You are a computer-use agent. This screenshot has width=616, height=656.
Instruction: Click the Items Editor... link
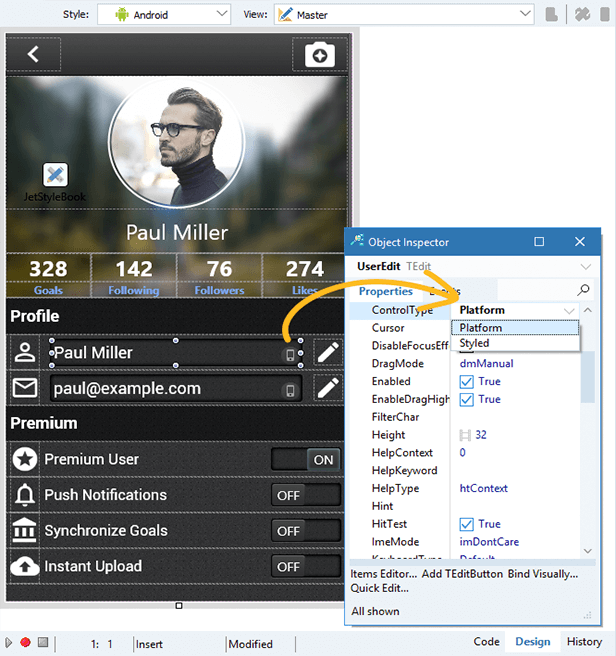point(383,574)
